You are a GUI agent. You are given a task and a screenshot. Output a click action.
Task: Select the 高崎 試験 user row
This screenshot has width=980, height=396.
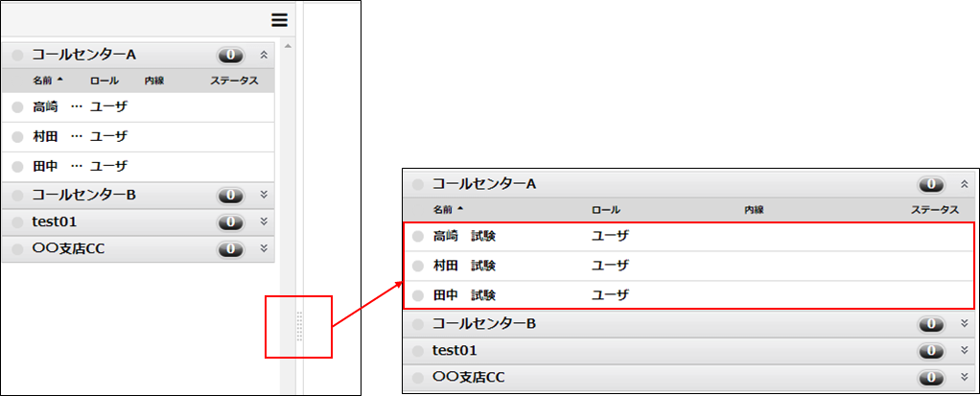671,236
